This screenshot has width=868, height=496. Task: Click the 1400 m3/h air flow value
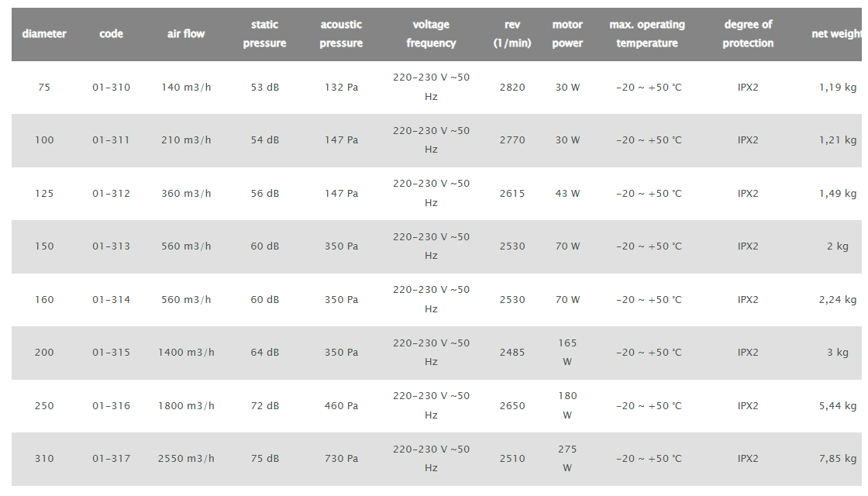[x=186, y=353]
